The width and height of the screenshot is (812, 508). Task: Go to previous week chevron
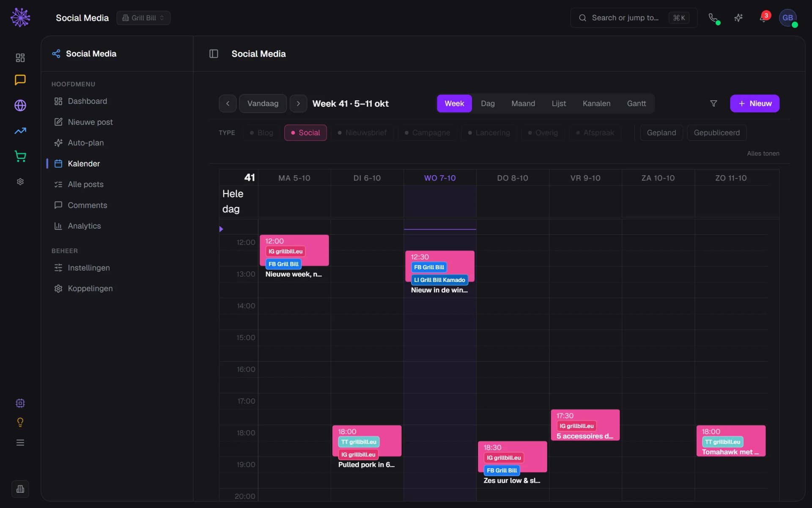[x=228, y=103]
